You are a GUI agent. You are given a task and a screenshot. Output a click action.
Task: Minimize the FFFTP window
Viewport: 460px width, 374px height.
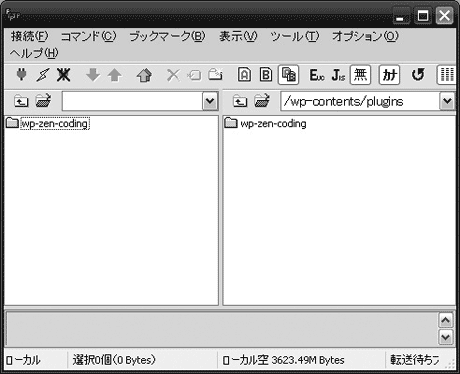pyautogui.click(x=401, y=16)
